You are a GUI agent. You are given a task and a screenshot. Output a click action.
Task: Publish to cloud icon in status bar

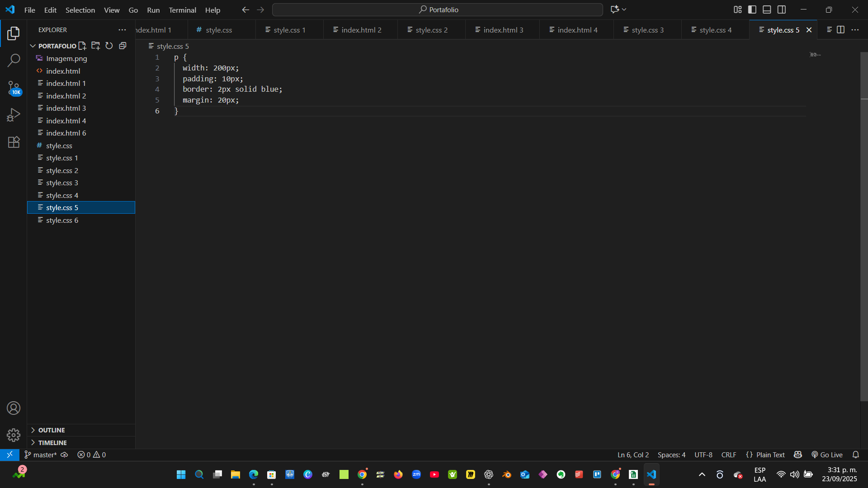(64, 455)
